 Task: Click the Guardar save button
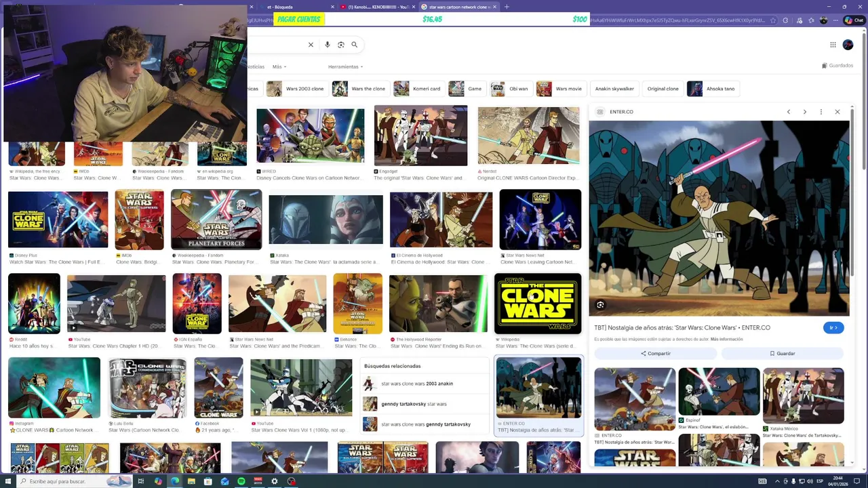click(x=783, y=353)
